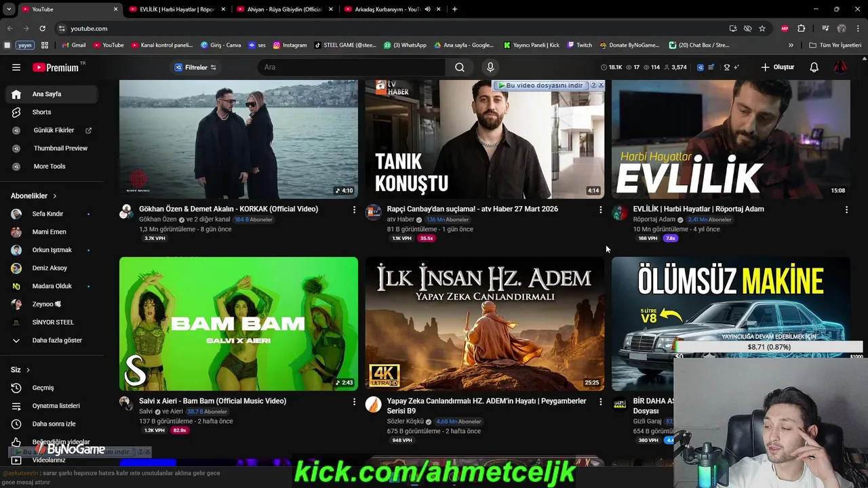Image resolution: width=868 pixels, height=488 pixels.
Task: Play the BAM BAM green thumbnail
Action: click(239, 323)
